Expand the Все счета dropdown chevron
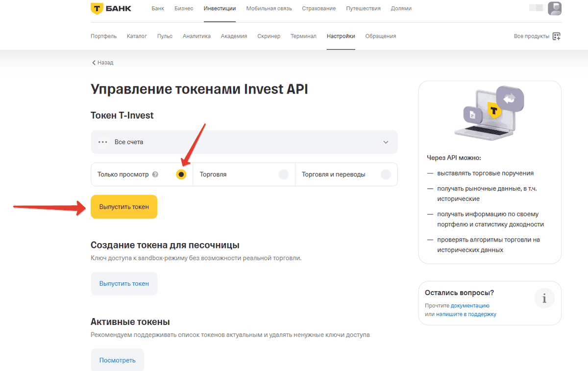 (386, 142)
